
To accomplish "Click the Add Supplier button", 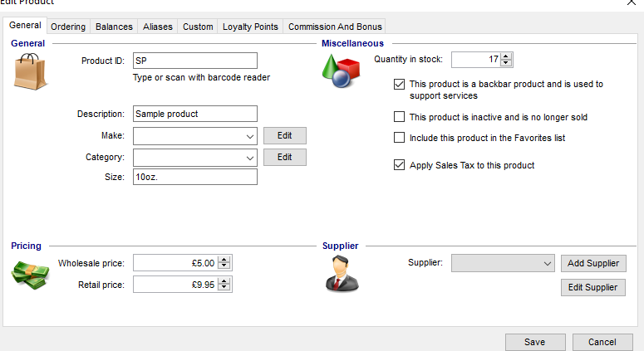I will [593, 263].
